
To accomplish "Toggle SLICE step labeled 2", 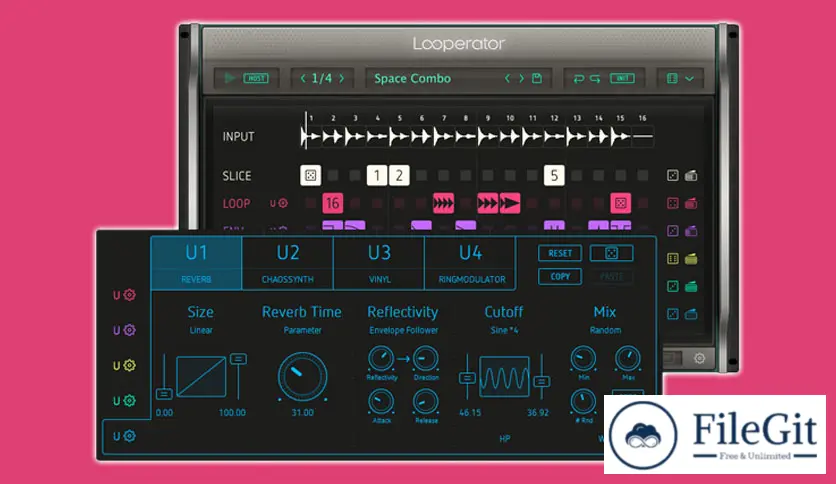I will [x=399, y=175].
